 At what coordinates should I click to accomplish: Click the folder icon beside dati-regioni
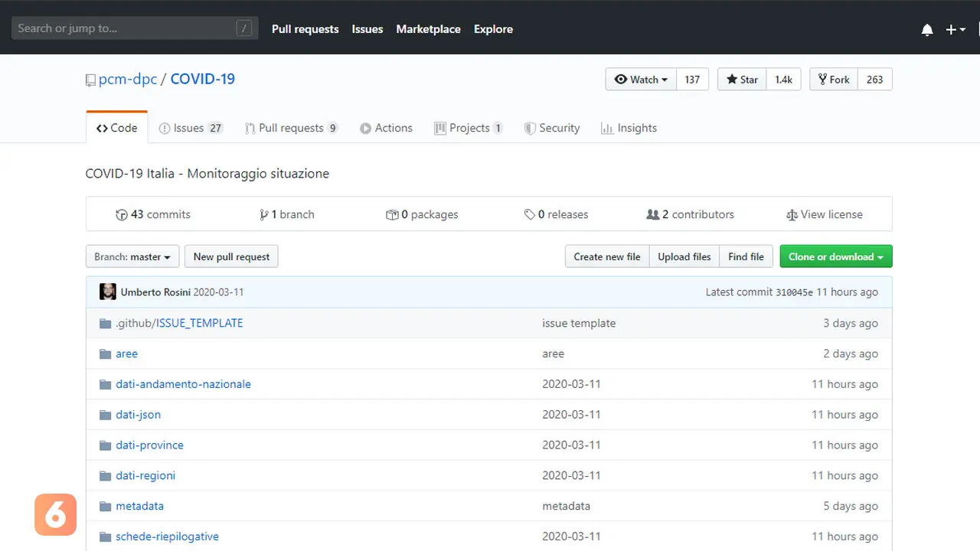[106, 476]
